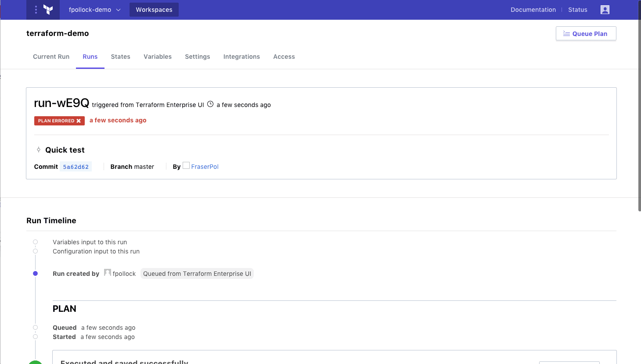The width and height of the screenshot is (641, 364).
Task: Select the Variables tab
Action: tap(158, 57)
